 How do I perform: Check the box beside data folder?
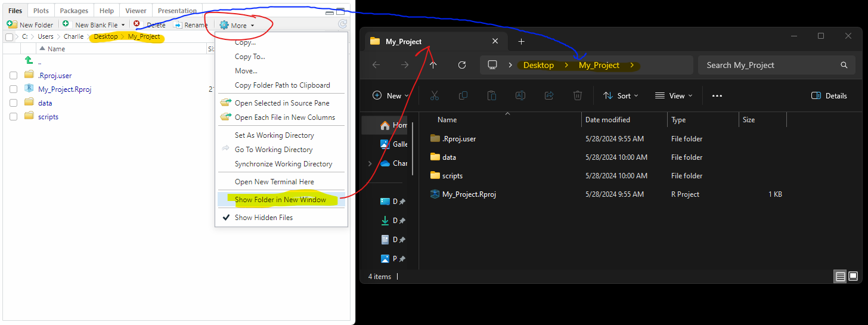point(13,103)
